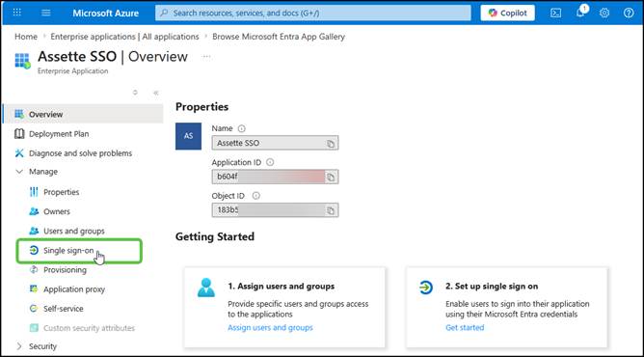Open Users and groups menu item

click(74, 231)
